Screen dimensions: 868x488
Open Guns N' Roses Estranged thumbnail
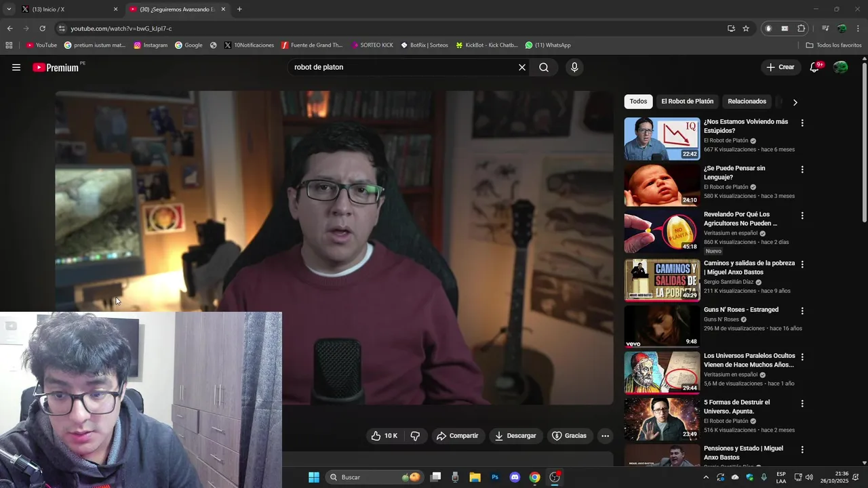tap(662, 327)
